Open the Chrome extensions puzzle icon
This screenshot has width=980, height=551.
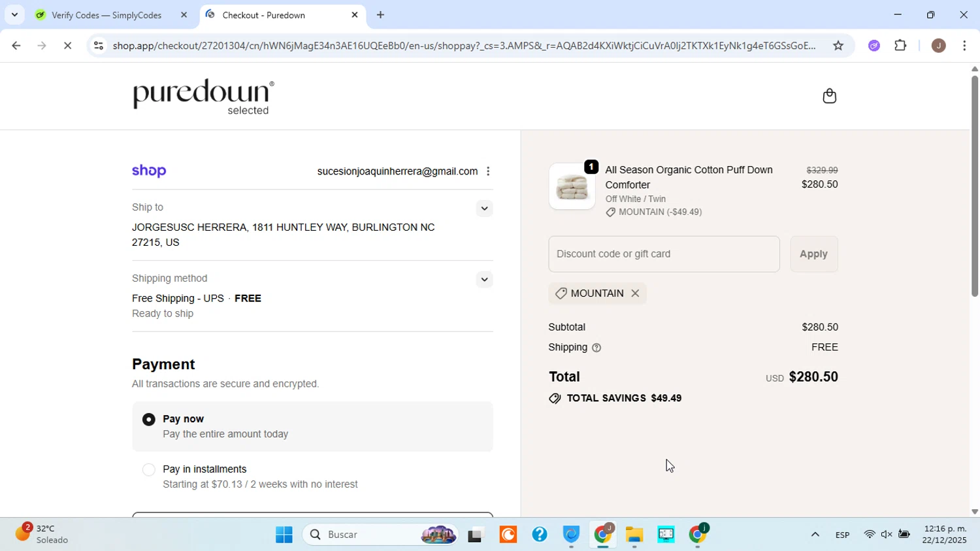901,46
